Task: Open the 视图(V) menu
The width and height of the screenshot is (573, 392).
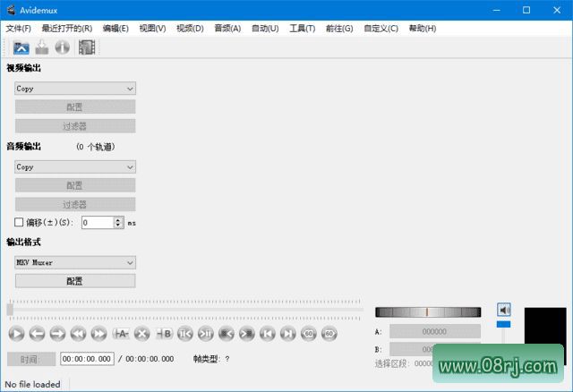Action: pyautogui.click(x=152, y=29)
